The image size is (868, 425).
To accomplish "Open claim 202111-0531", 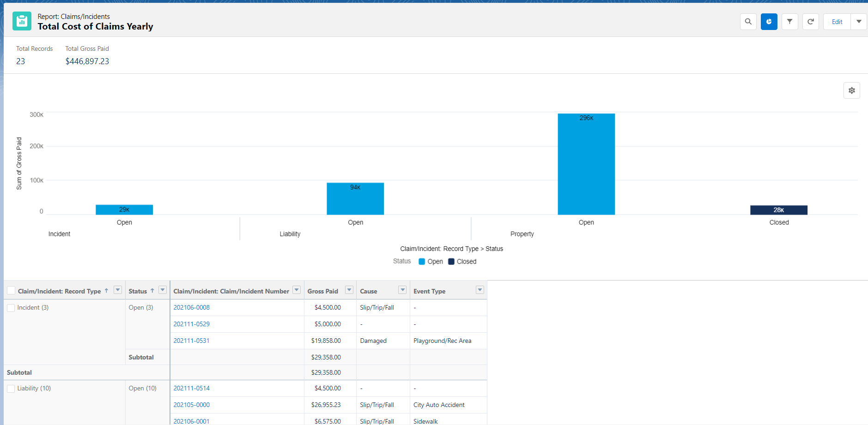I will click(191, 341).
